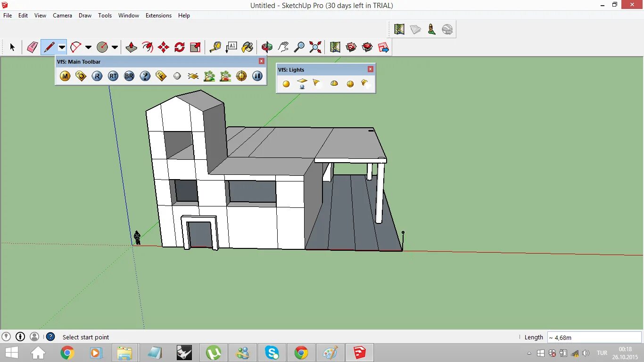Pick the Eraser tool
644x362 pixels.
[32, 47]
